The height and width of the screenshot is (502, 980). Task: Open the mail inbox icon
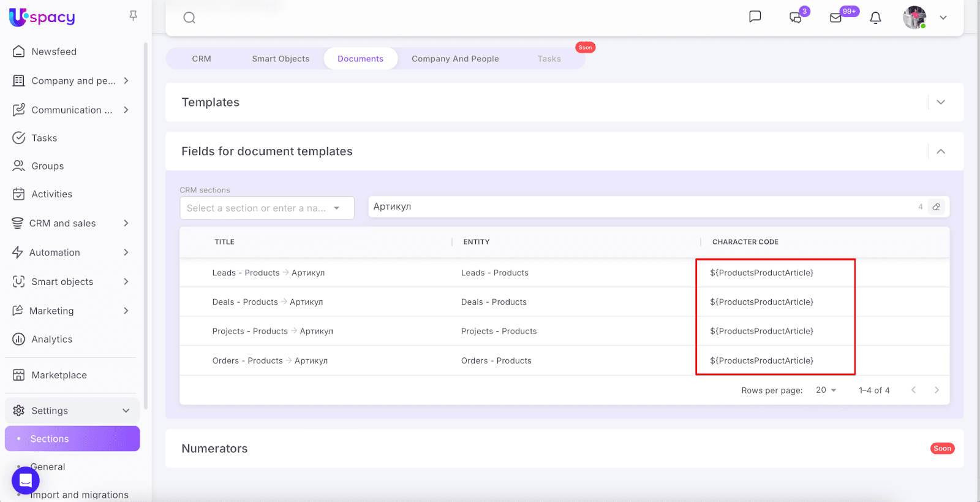point(835,18)
